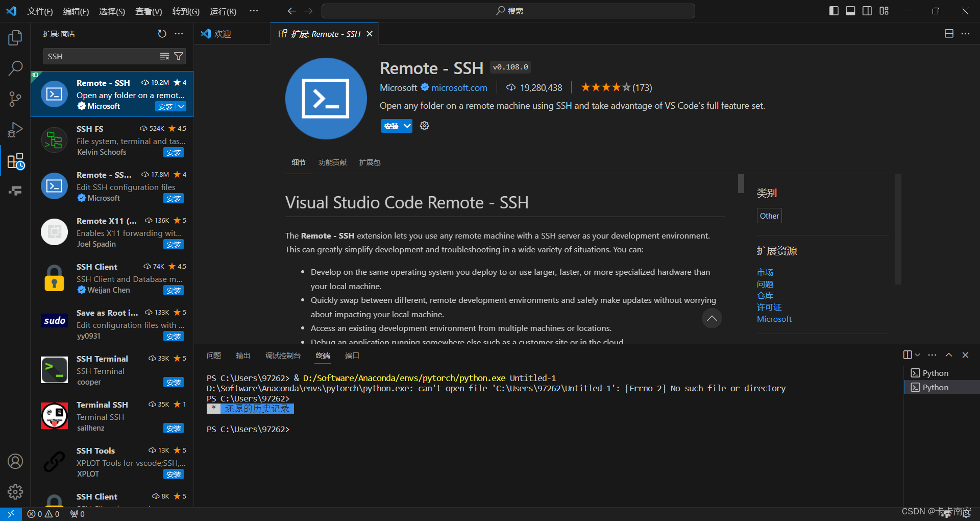Switch to 扩展包 tab
Screen dimensions: 980x521
[x=370, y=162]
